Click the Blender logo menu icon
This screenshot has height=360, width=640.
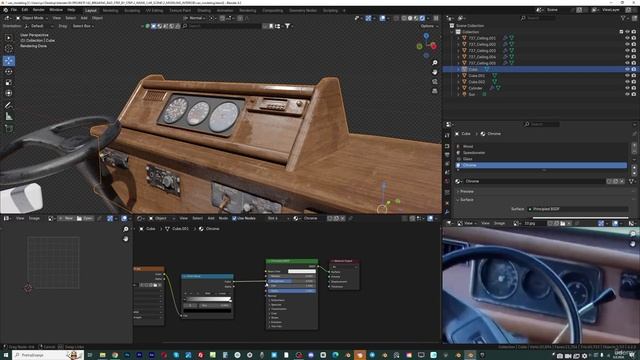(5, 10)
